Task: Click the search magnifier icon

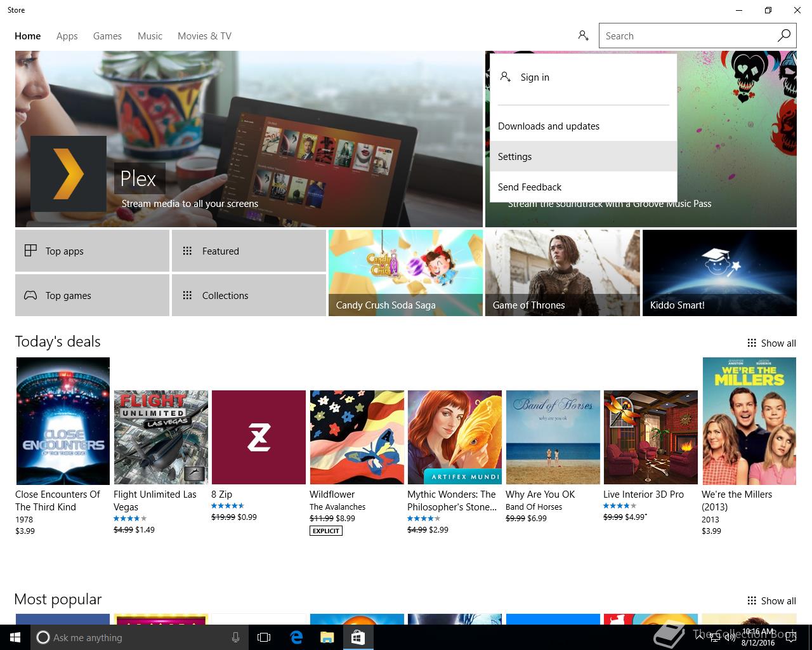Action: 784,36
